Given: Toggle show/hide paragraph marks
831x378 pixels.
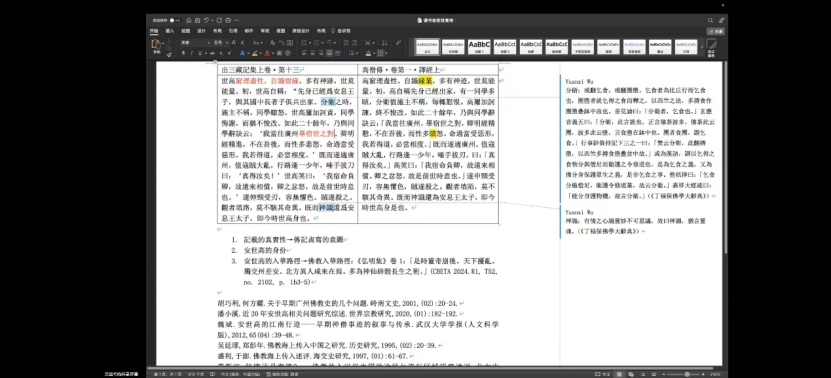Looking at the screenshot, I should [398, 42].
